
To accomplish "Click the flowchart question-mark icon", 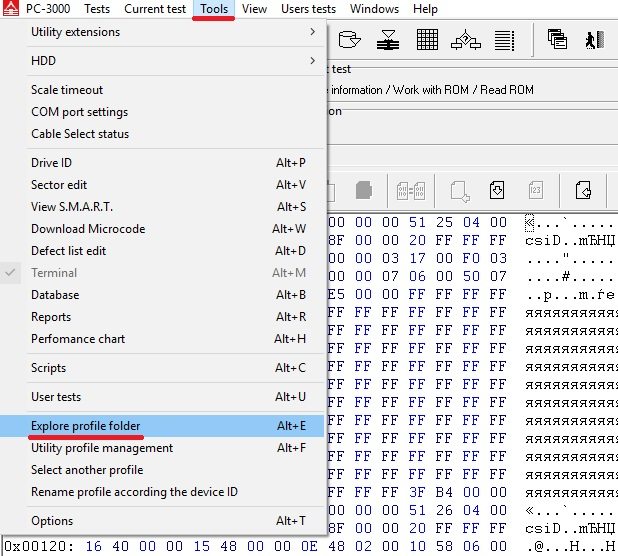I will (466, 41).
